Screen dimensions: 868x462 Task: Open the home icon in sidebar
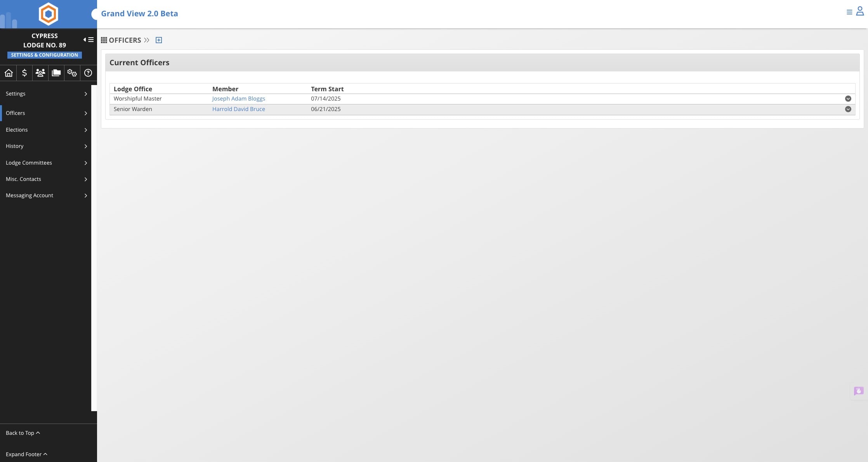click(9, 73)
